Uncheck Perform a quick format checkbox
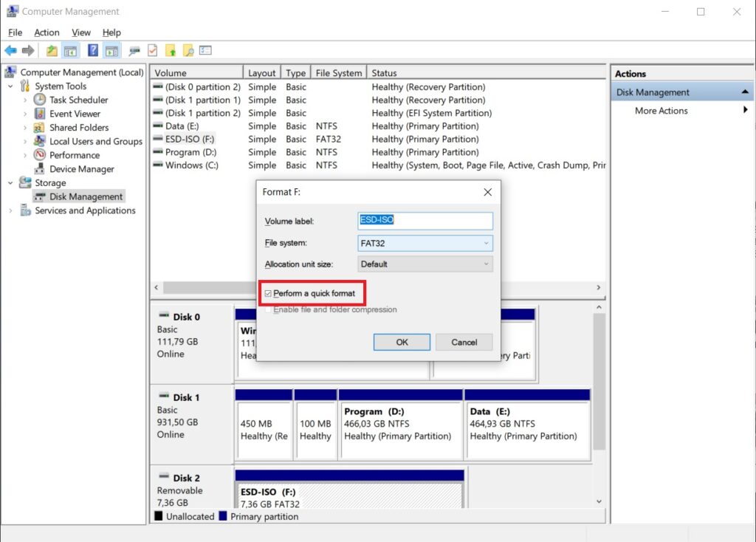Viewport: 756px width, 542px height. point(268,294)
